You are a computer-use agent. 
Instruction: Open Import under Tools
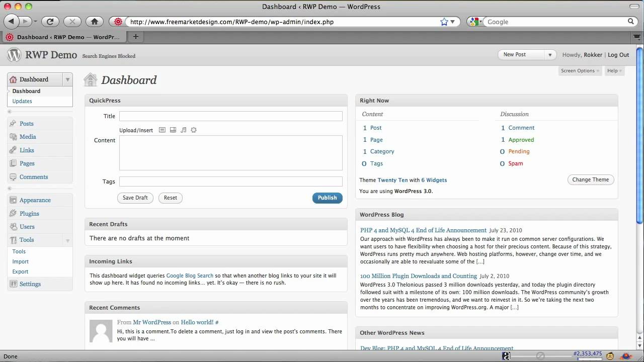pyautogui.click(x=21, y=261)
